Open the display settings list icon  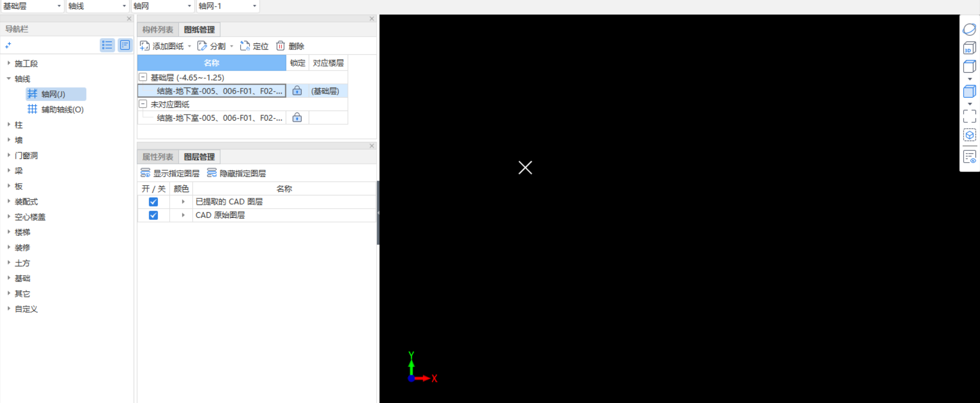tap(969, 157)
